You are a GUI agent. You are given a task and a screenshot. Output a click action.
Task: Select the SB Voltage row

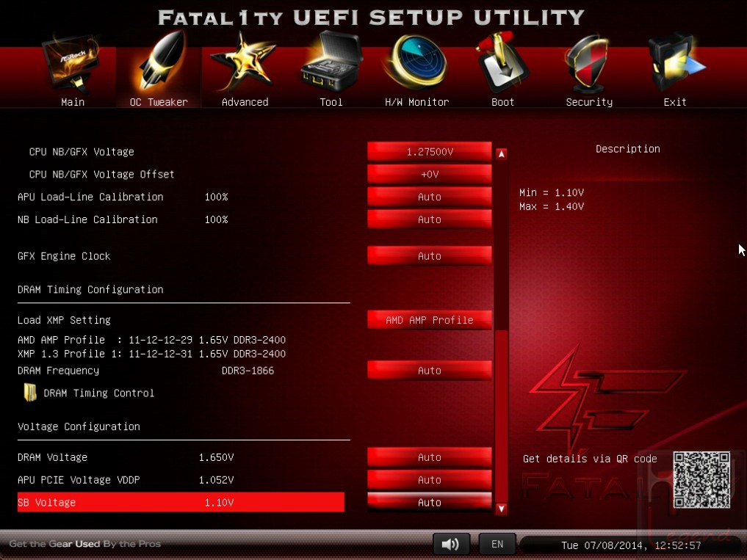[x=181, y=502]
